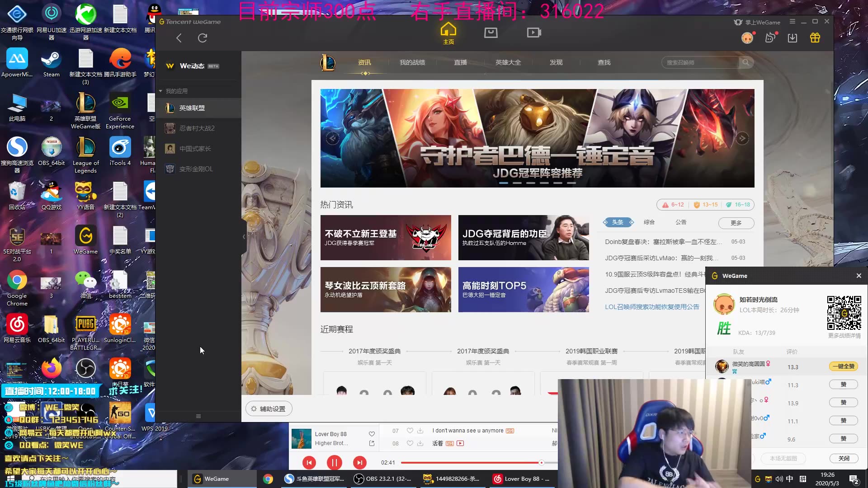The height and width of the screenshot is (488, 868).
Task: Open 更多战绩详情 link
Action: point(844,336)
